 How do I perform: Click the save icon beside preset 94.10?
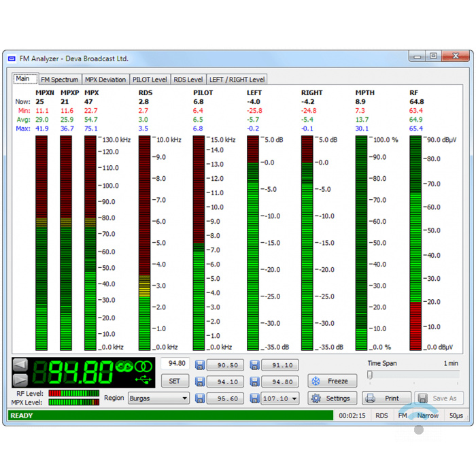tap(201, 381)
